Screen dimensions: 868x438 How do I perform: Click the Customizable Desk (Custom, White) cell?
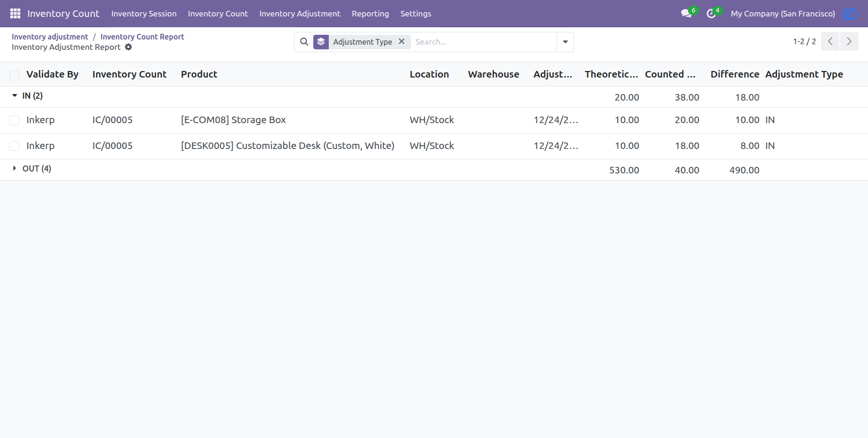(x=287, y=146)
